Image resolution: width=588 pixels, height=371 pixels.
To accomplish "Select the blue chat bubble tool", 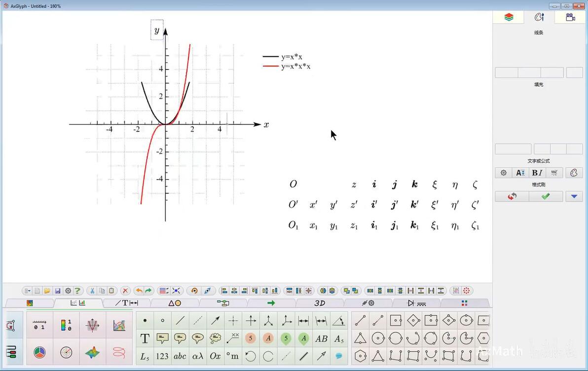I will (x=338, y=356).
